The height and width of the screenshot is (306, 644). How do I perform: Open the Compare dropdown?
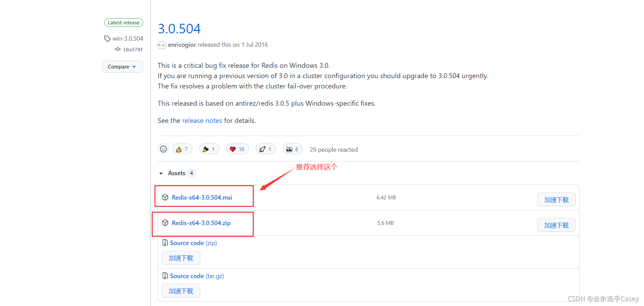pyautogui.click(x=122, y=67)
